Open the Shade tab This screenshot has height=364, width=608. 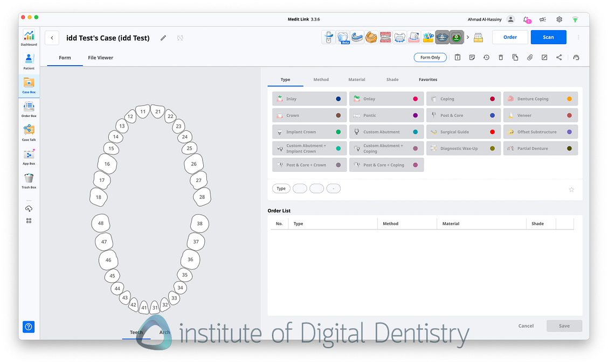point(392,79)
